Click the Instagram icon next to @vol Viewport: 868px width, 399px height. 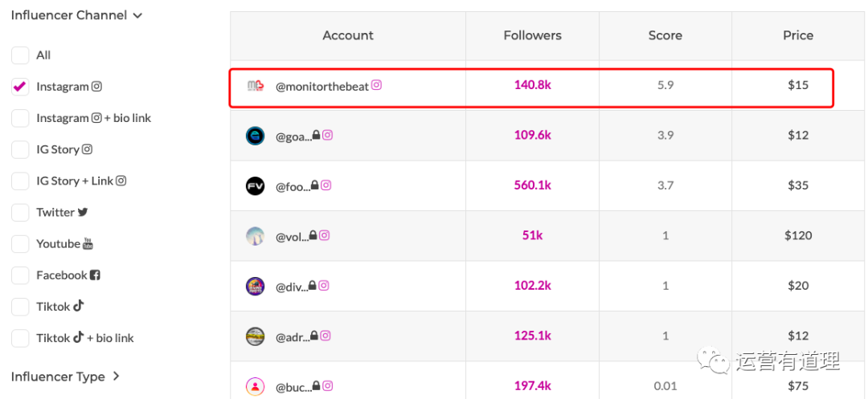click(x=325, y=236)
